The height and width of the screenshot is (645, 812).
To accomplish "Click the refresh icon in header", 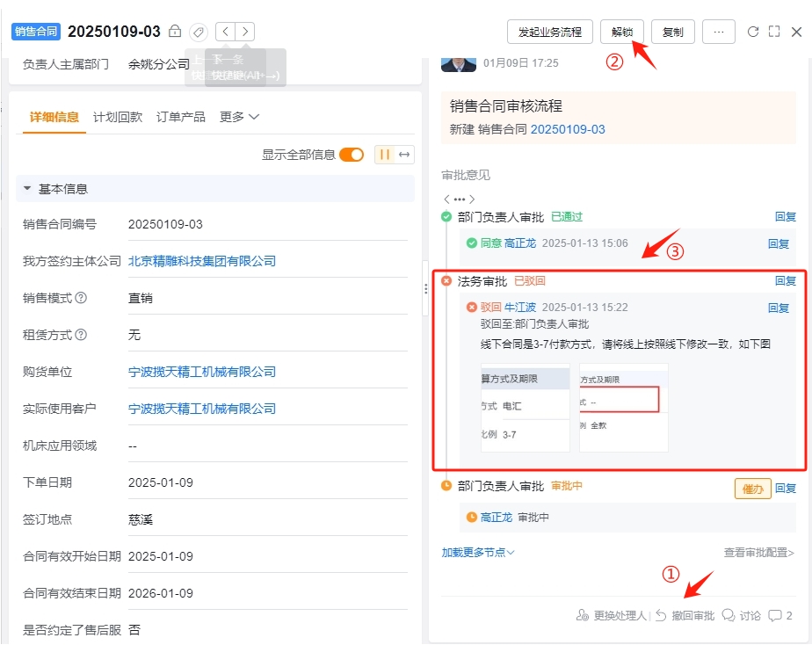I will [753, 32].
